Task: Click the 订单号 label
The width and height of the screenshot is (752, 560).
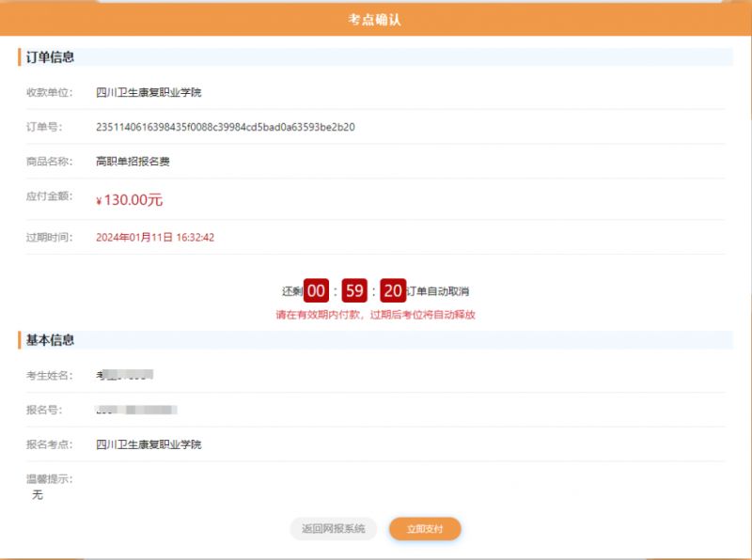Action: 44,127
